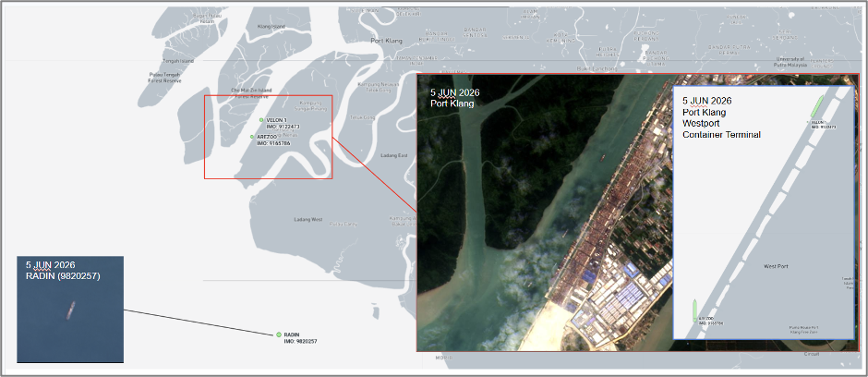
Task: Click the Ladang East map label
Action: click(394, 155)
